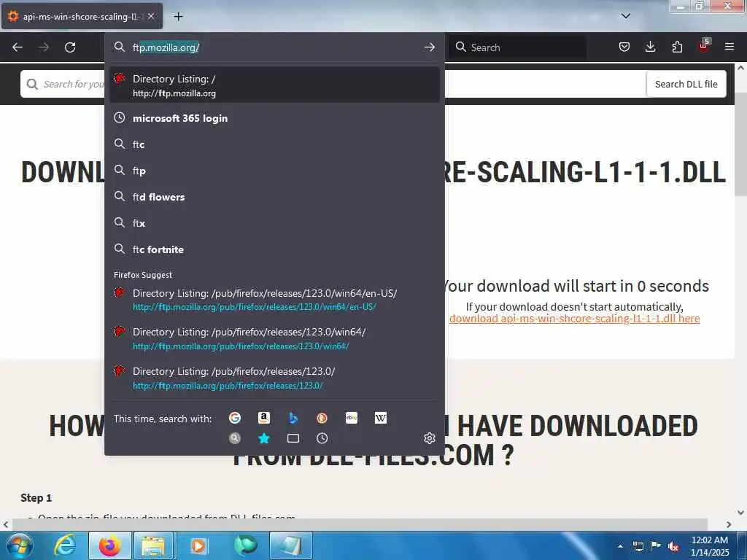Open the Extensions puzzle icon
This screenshot has width=747, height=560.
(677, 47)
